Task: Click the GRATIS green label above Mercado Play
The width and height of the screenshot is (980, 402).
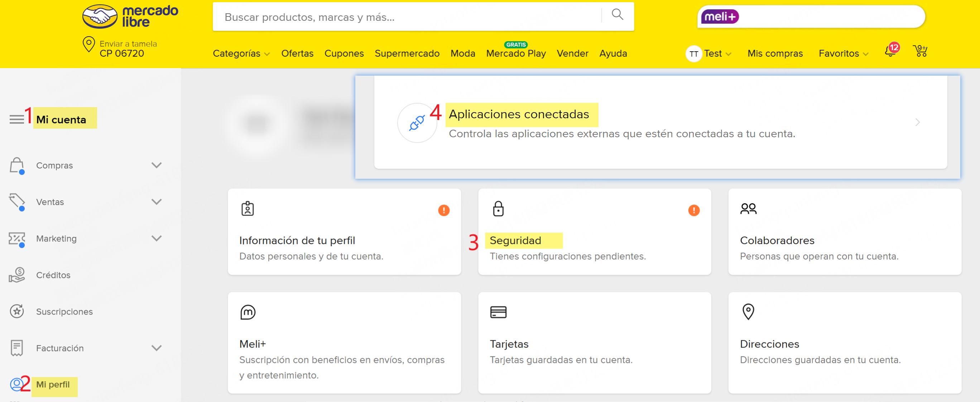Action: click(x=516, y=44)
